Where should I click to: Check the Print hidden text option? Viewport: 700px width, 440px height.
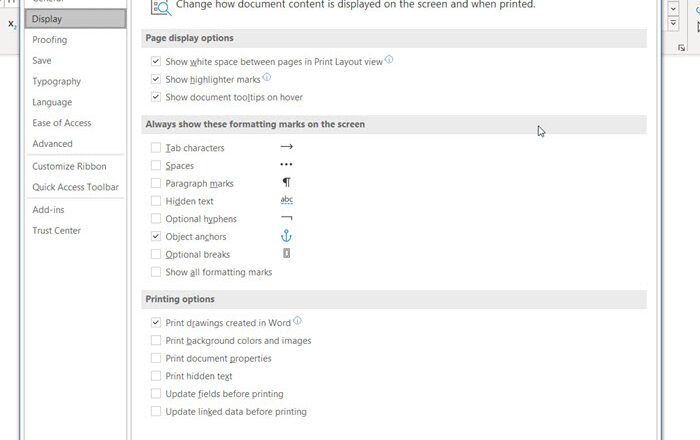156,376
